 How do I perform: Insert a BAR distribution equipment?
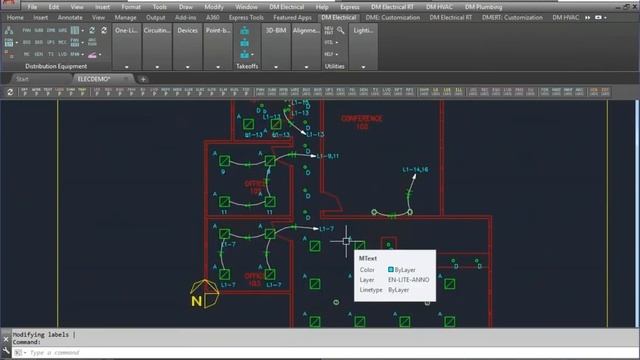(x=39, y=42)
